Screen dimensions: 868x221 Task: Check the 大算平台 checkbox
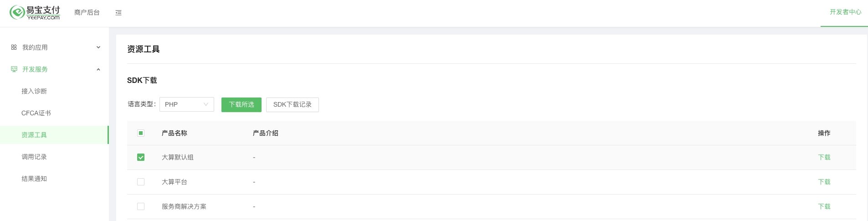(x=141, y=182)
